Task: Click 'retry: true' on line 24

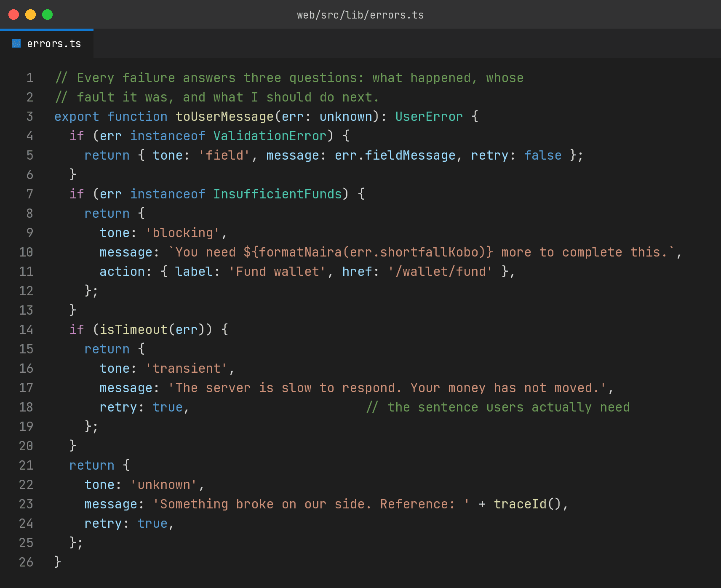Action: click(126, 524)
